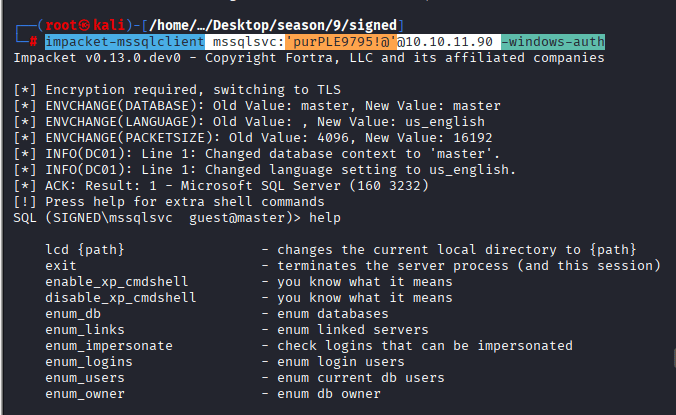Click the enable_xp_cmdshell help entry
The image size is (676, 415).
click(x=117, y=282)
